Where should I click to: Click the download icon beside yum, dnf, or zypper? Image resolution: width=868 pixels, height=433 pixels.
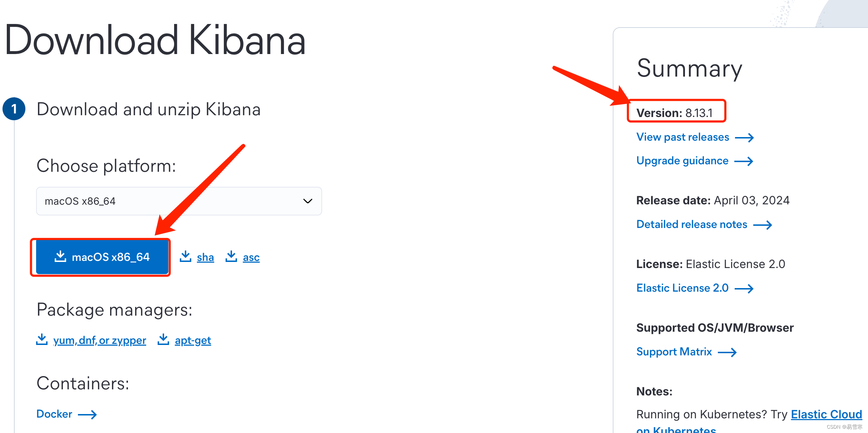tap(41, 339)
